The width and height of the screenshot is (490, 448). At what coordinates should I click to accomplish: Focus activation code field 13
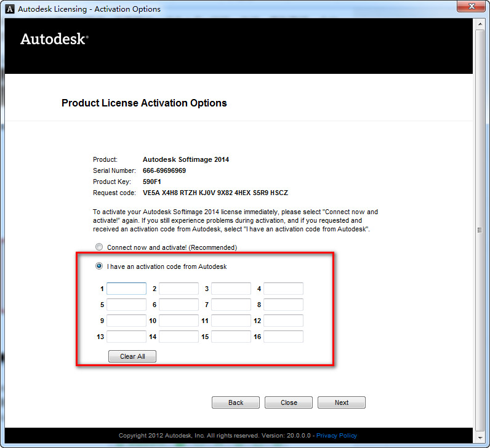(x=126, y=337)
